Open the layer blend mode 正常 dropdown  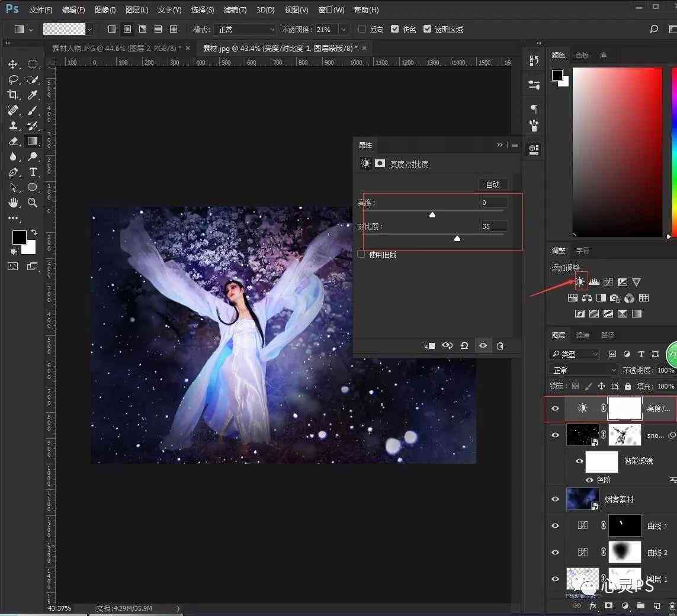click(x=583, y=370)
